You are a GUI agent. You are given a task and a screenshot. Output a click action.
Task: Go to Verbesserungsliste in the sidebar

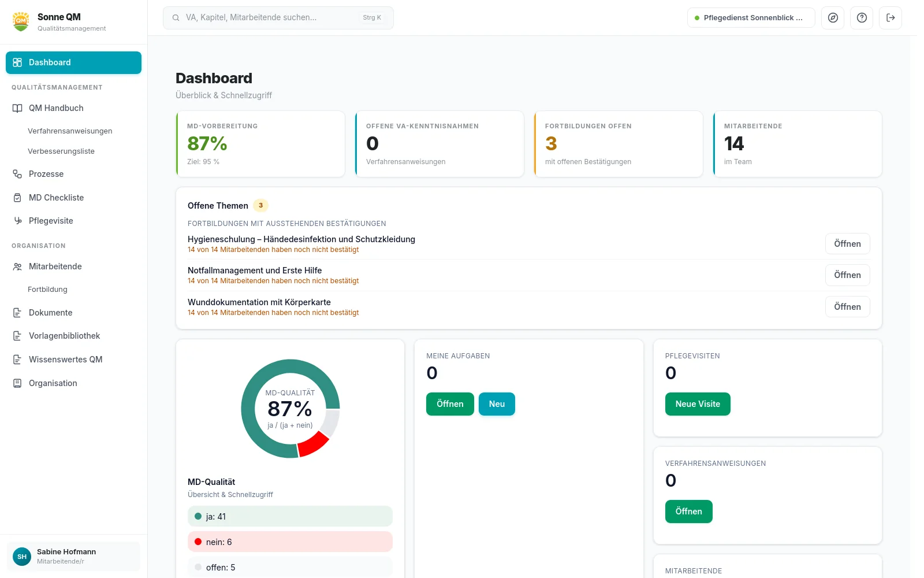click(61, 151)
